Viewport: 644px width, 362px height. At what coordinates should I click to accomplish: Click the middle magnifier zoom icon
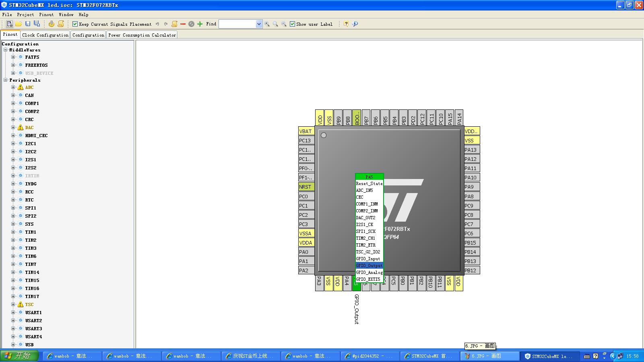275,24
